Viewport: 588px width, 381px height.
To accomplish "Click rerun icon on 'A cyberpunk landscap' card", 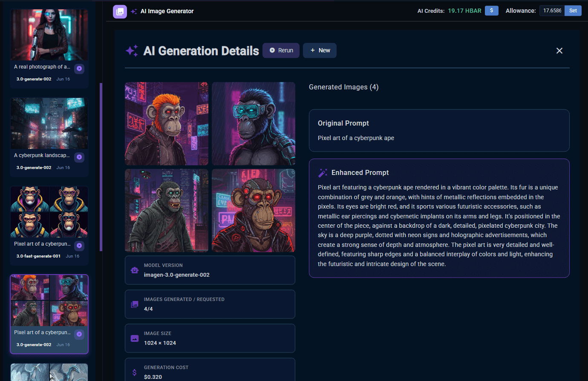I will point(79,157).
